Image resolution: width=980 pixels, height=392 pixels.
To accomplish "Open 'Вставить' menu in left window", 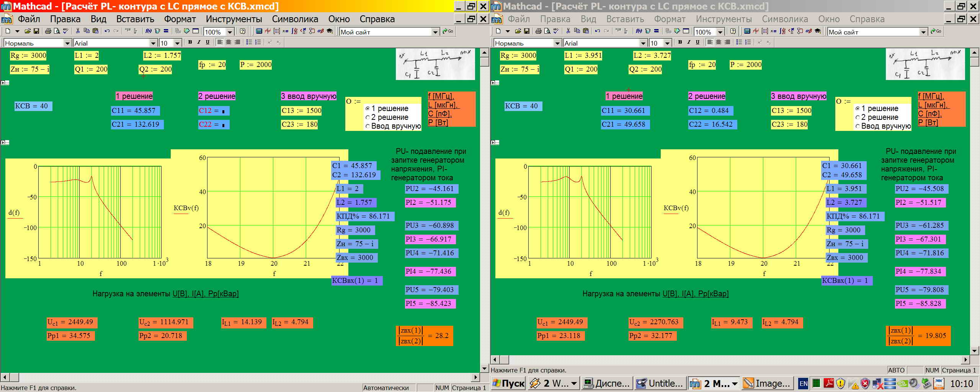I will coord(135,19).
